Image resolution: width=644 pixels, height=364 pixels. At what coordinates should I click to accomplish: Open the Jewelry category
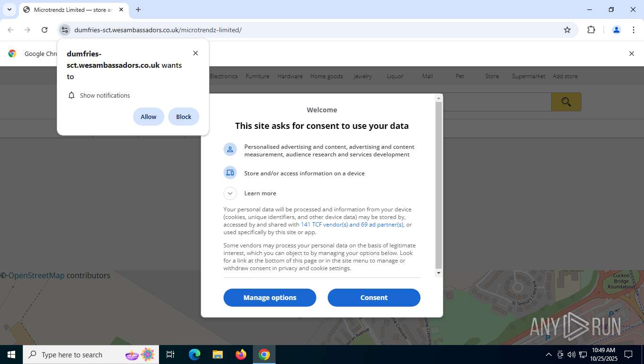(x=363, y=76)
